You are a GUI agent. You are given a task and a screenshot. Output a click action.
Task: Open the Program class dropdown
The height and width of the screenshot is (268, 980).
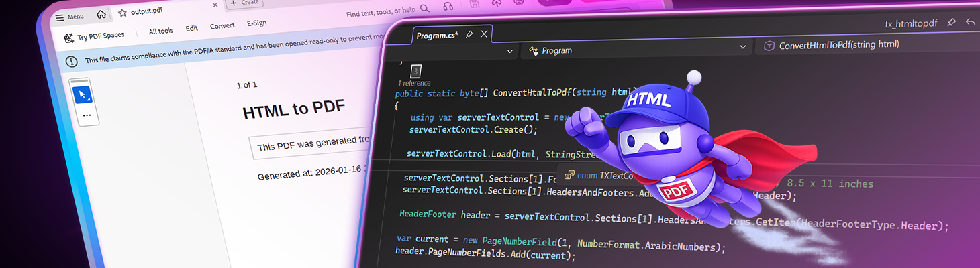pyautogui.click(x=638, y=49)
